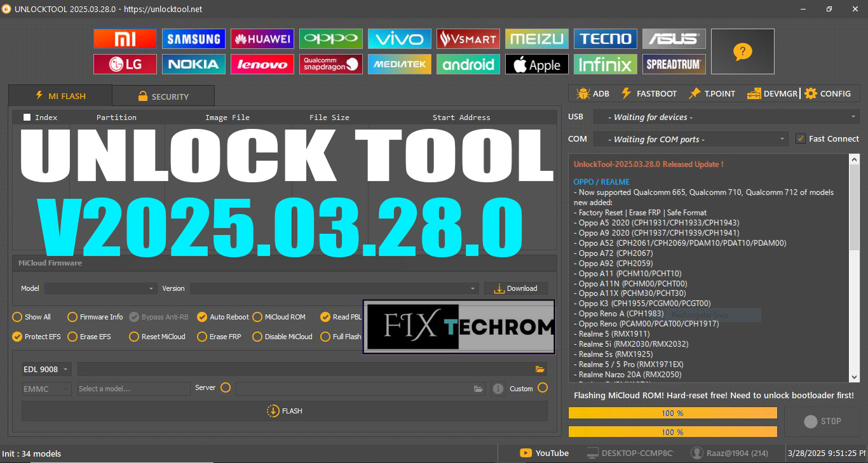Open the Select a model dropdown
868x463 pixels.
click(133, 389)
